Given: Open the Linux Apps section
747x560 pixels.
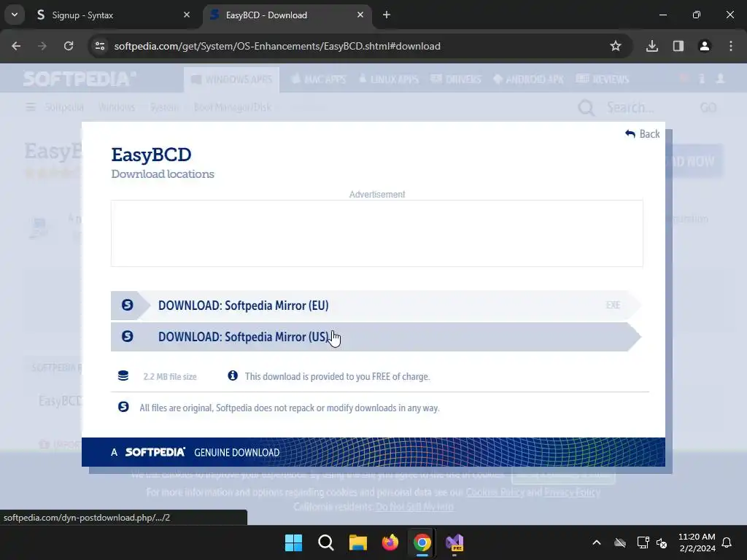Looking at the screenshot, I should point(389,79).
